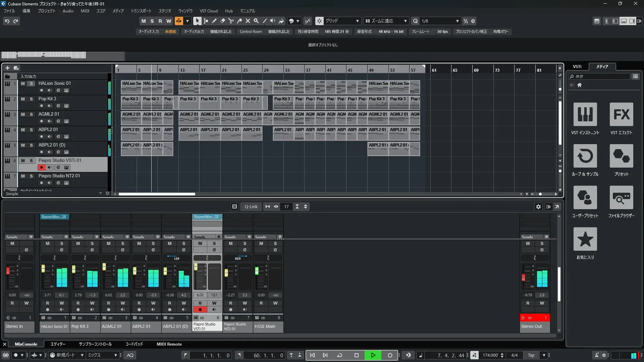The width and height of the screenshot is (644, 362).
Task: Select the Glue tool
Action: click(x=239, y=21)
